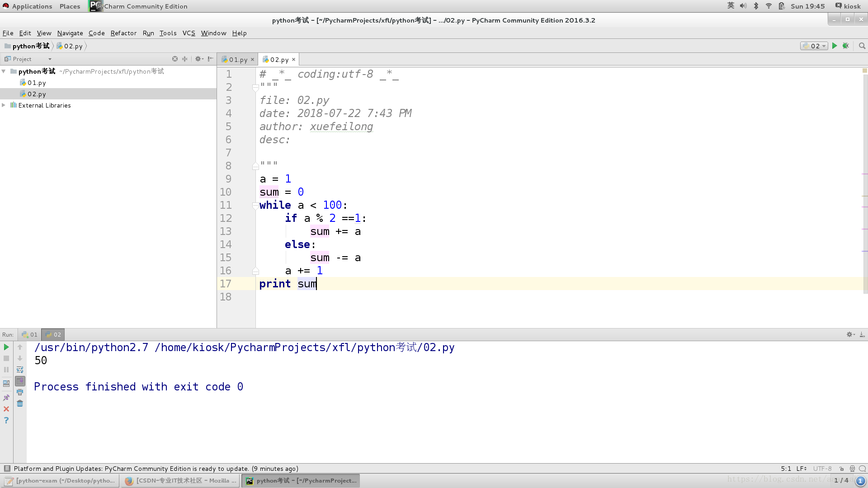Switch to python-exam taskbar window

pyautogui.click(x=60, y=480)
